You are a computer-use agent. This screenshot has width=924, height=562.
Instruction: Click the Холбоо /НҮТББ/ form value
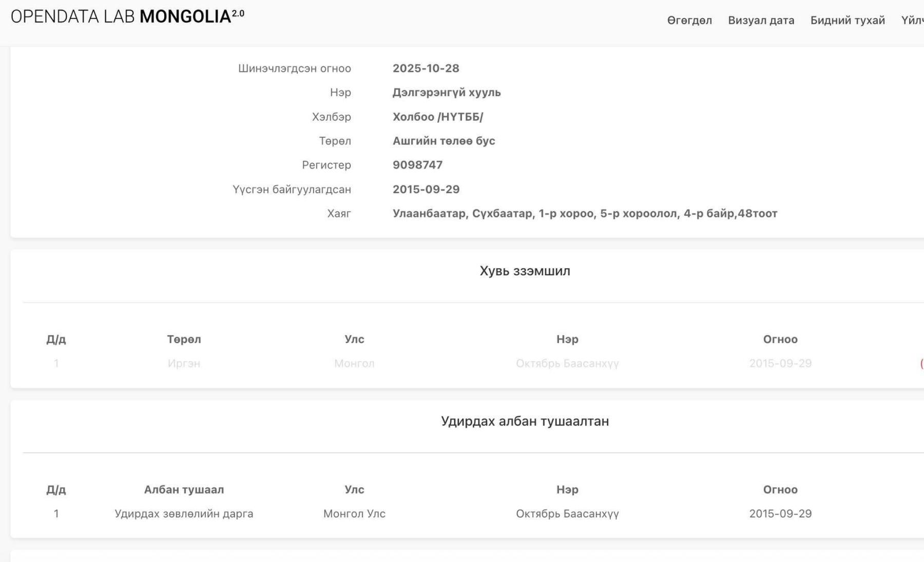tap(437, 117)
